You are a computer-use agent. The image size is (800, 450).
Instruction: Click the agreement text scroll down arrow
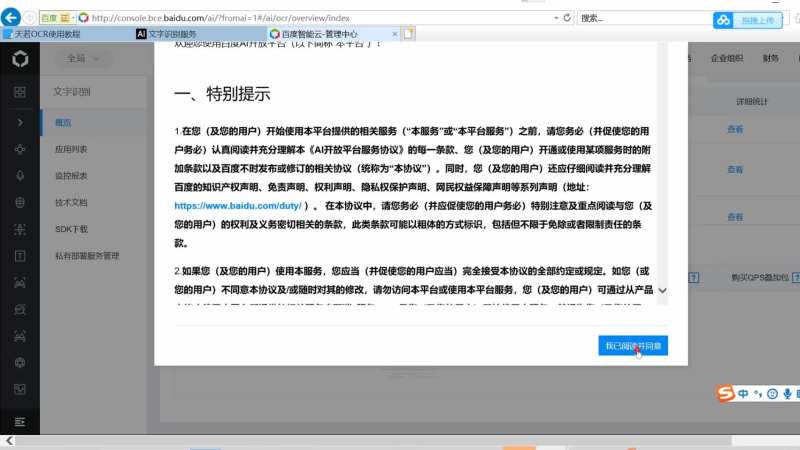tap(662, 290)
